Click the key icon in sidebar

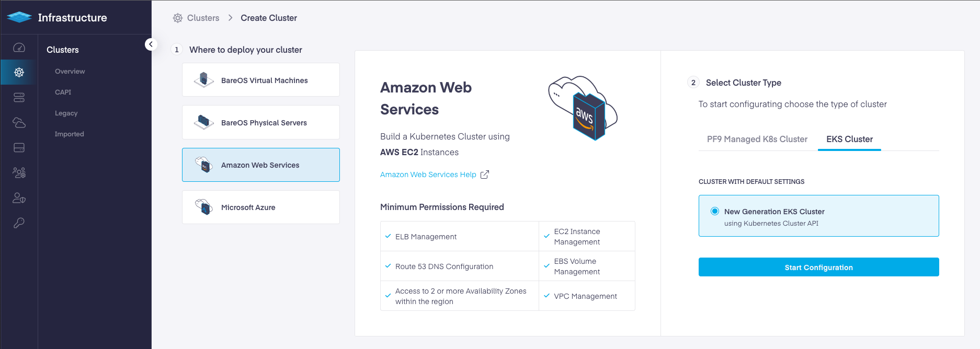pos(19,223)
